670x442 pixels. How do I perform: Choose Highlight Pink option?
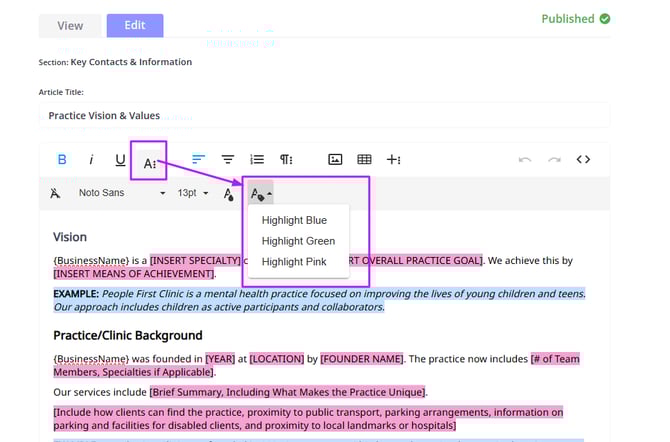(294, 262)
